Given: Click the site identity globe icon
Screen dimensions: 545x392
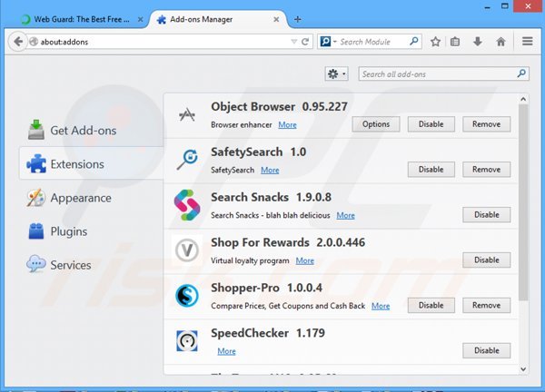Looking at the screenshot, I should [34, 42].
